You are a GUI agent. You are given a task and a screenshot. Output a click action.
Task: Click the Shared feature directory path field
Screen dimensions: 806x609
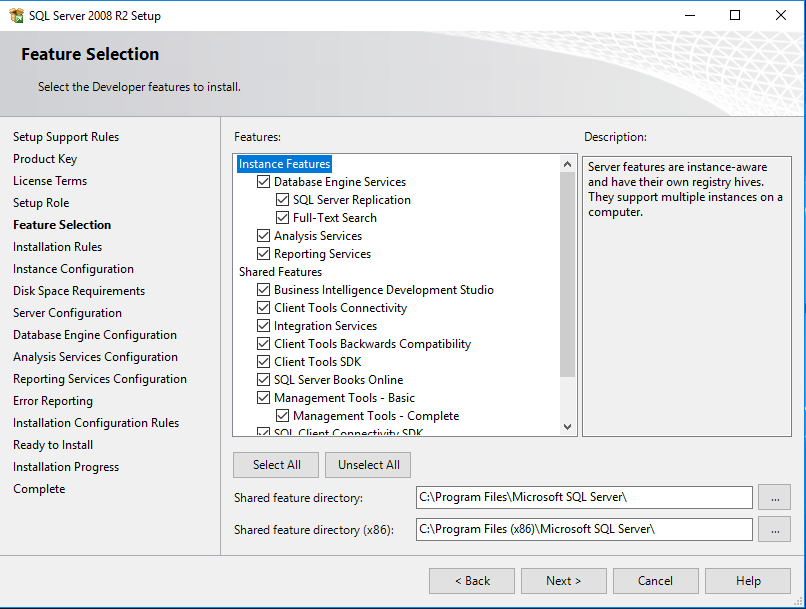[x=584, y=497]
